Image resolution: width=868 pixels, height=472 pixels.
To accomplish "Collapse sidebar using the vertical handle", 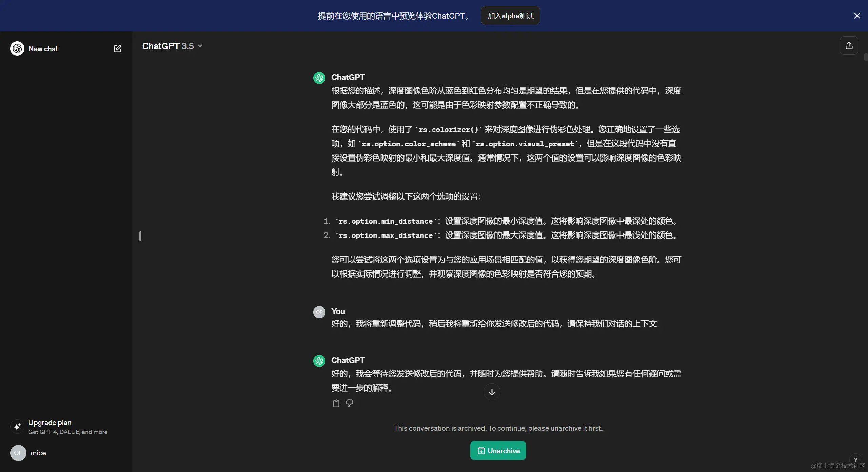I will [x=140, y=236].
